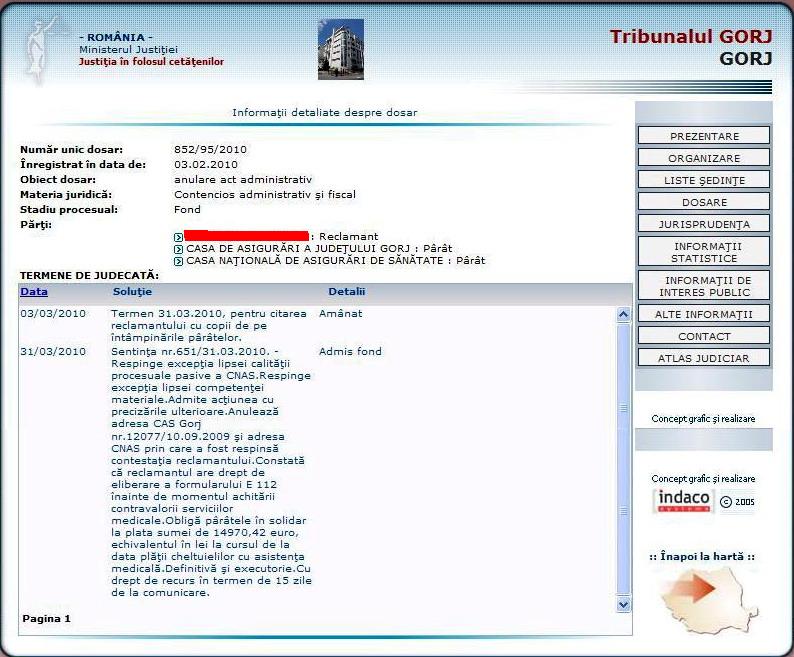Click the arrow icon beside the redacted Reclamant
This screenshot has height=657, width=794.
178,237
